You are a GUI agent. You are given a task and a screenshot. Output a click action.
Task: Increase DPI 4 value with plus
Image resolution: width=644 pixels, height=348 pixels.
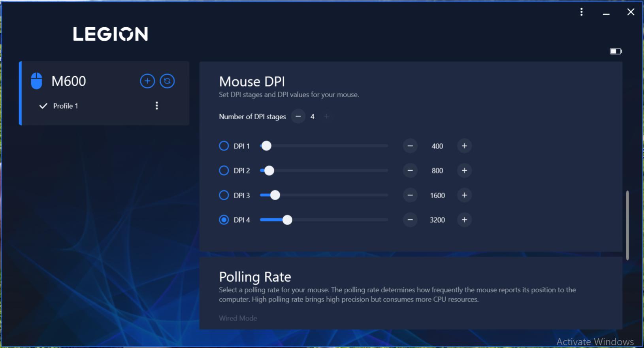click(464, 220)
